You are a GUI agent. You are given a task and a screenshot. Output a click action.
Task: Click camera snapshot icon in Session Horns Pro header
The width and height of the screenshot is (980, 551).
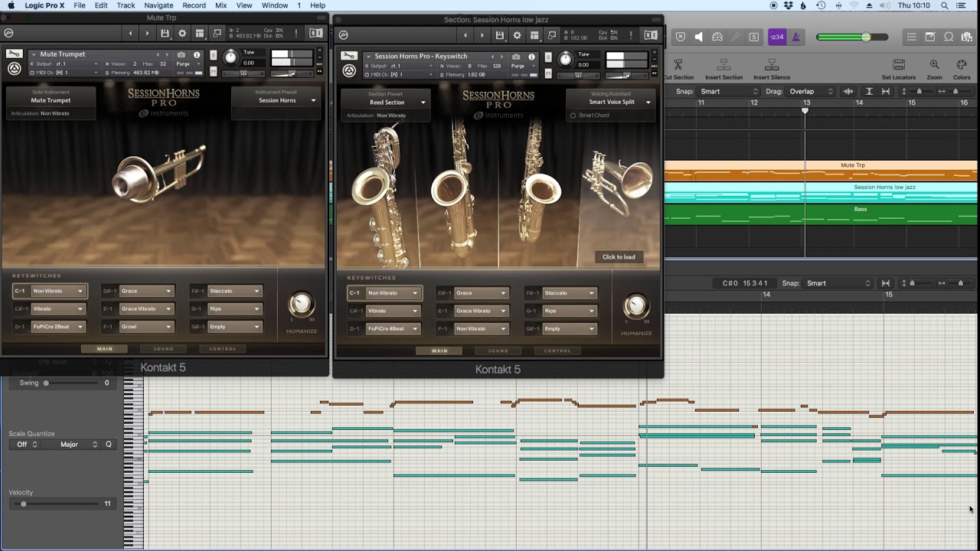pos(516,57)
